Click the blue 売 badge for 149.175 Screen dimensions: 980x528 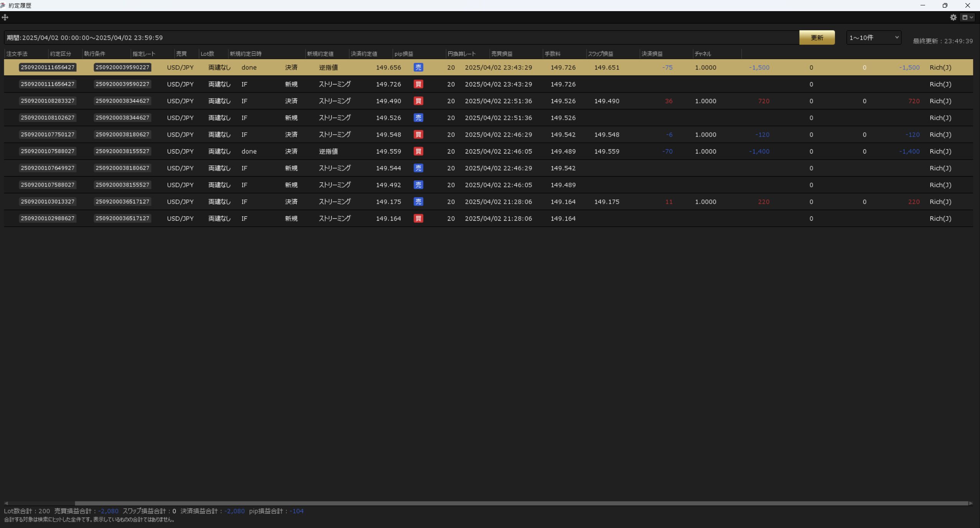[x=418, y=202]
